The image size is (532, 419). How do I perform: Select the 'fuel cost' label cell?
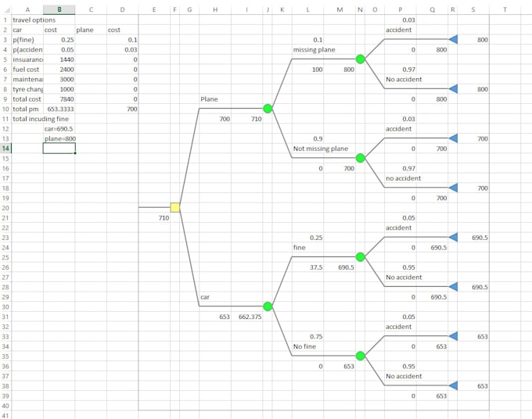(x=26, y=70)
